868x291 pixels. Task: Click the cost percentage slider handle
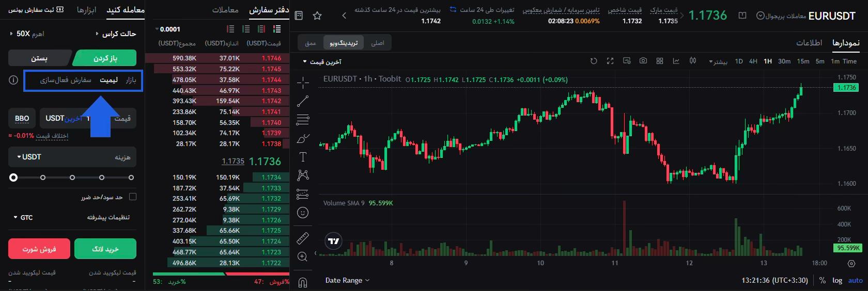coord(13,177)
